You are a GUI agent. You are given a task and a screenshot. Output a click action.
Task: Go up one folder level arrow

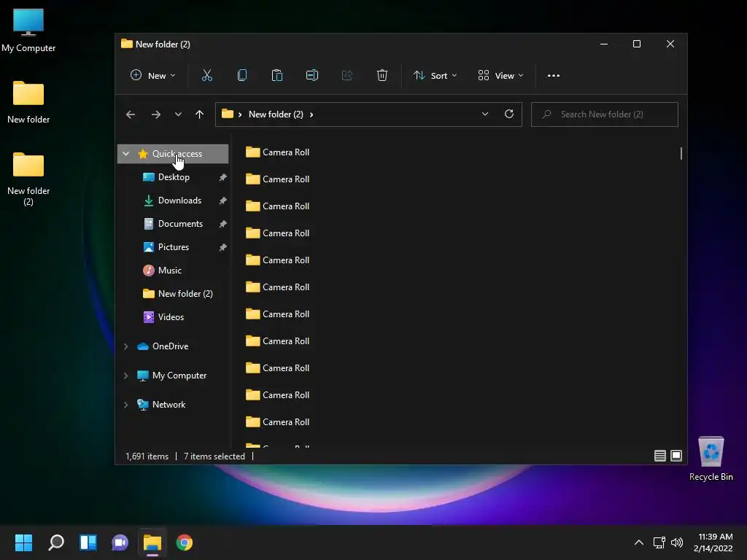pos(200,114)
